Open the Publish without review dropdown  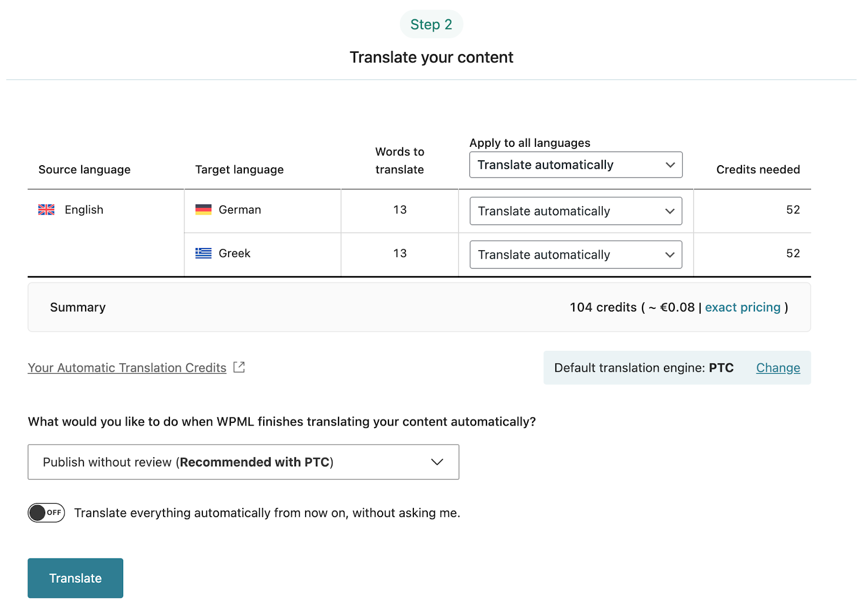pos(243,462)
